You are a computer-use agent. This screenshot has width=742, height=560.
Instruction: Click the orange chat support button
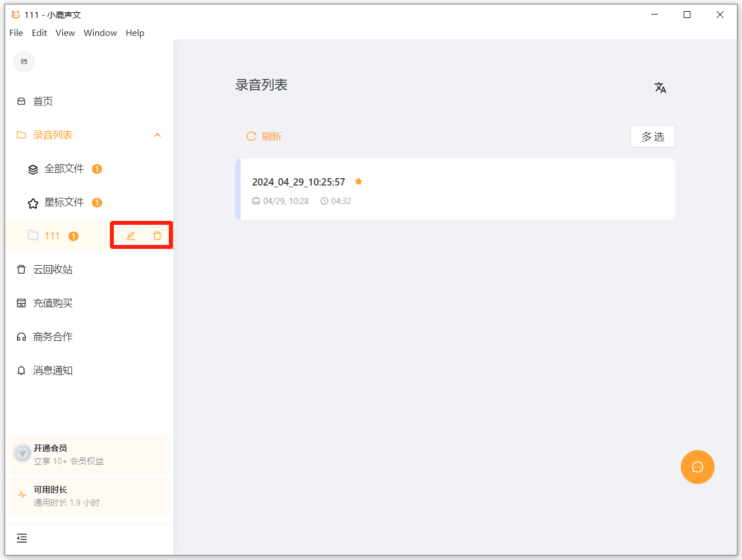pos(698,467)
